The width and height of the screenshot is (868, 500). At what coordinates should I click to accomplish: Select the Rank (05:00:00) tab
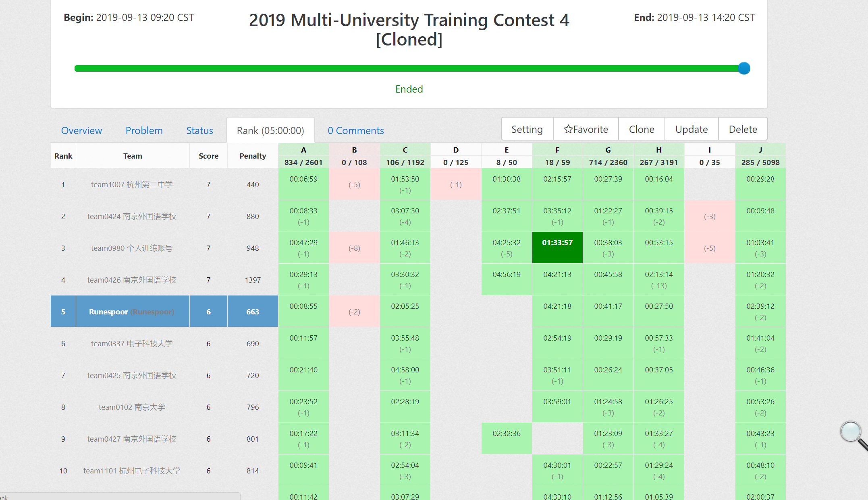pyautogui.click(x=270, y=130)
